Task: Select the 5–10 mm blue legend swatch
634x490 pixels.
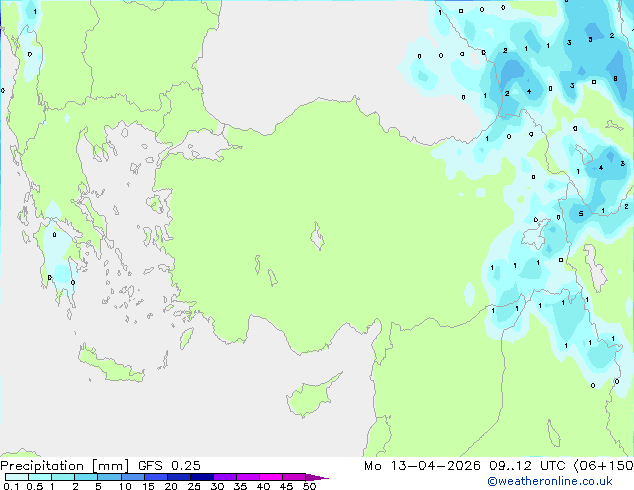Action: pos(109,477)
